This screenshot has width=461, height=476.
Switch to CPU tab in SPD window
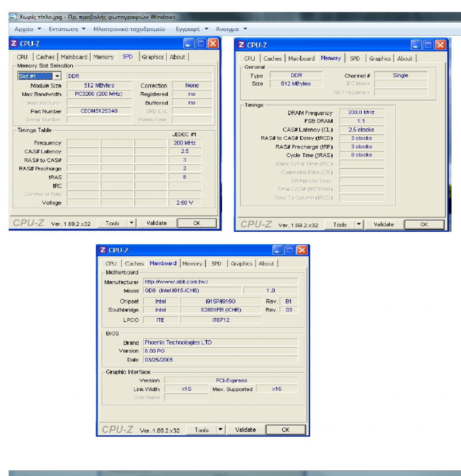pos(22,57)
